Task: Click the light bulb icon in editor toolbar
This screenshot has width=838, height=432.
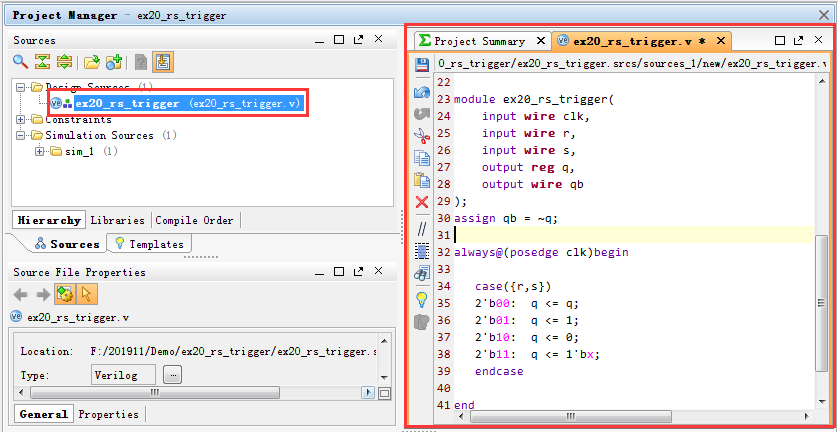Action: pyautogui.click(x=422, y=298)
